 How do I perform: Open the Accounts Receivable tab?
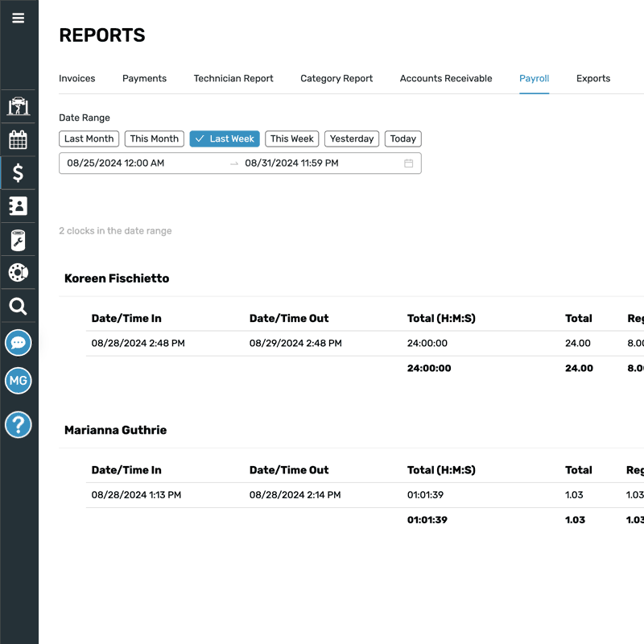click(x=446, y=78)
